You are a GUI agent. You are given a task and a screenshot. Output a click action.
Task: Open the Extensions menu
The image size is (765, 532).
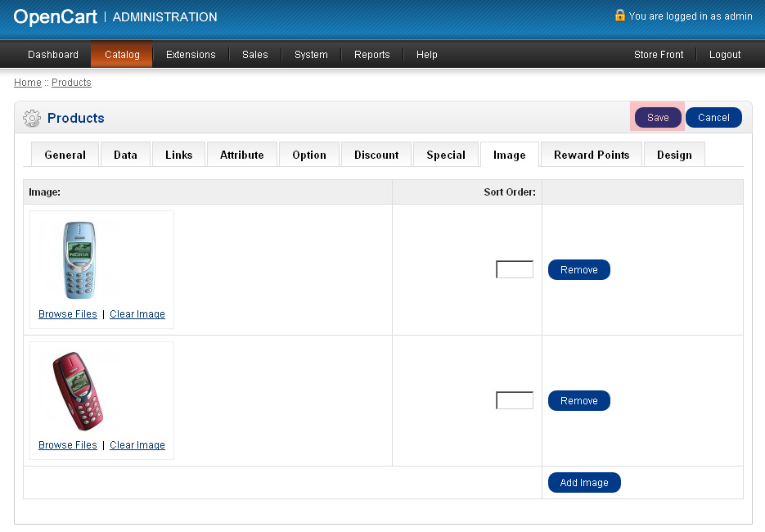(191, 55)
